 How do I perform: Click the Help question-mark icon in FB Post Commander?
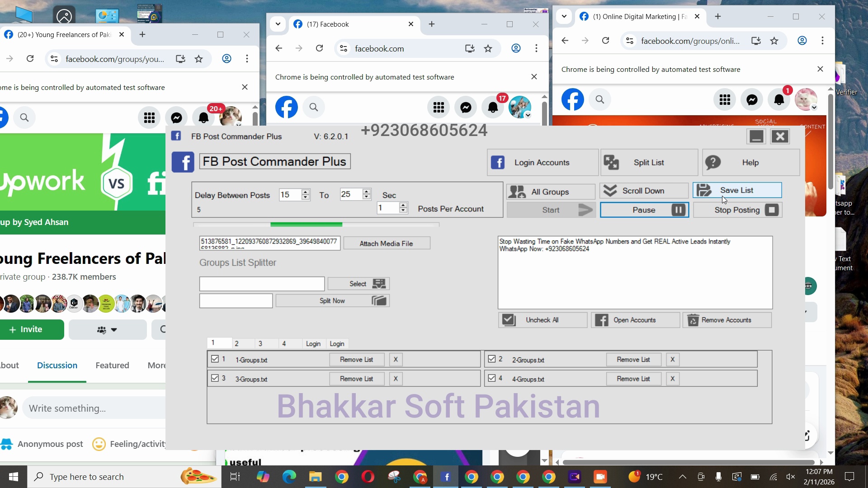click(713, 162)
